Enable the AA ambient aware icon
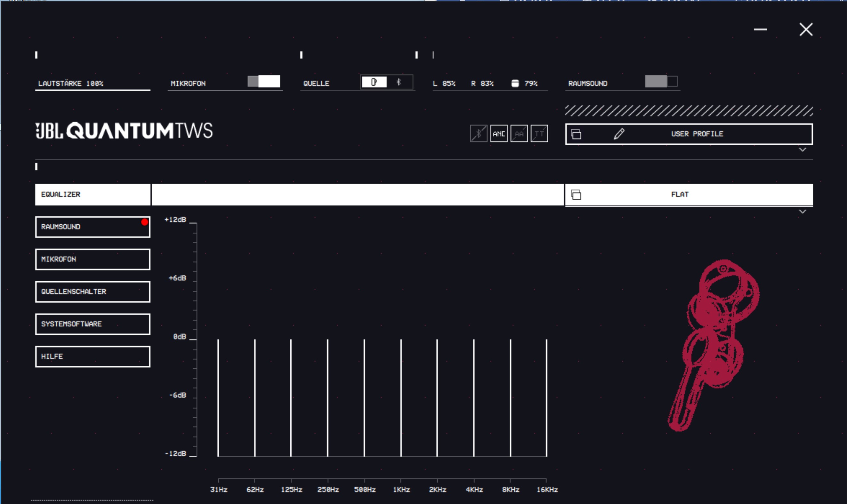Image resolution: width=847 pixels, height=504 pixels. click(519, 133)
